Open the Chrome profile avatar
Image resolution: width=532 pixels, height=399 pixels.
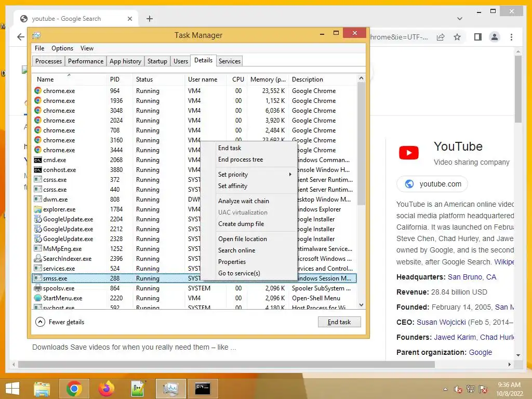(495, 37)
